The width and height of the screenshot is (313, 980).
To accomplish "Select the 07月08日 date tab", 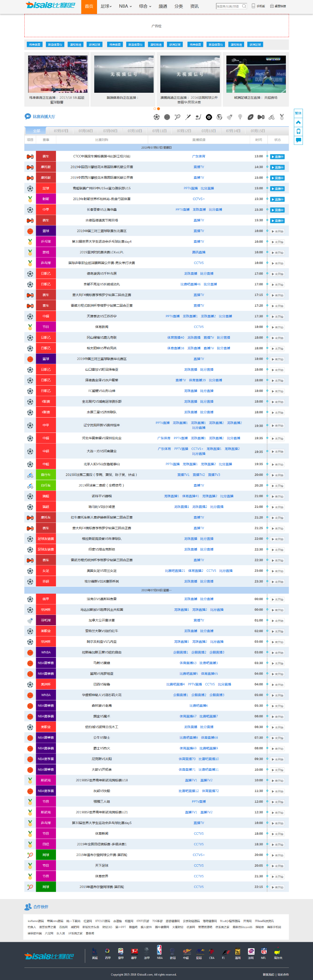I will point(86,131).
